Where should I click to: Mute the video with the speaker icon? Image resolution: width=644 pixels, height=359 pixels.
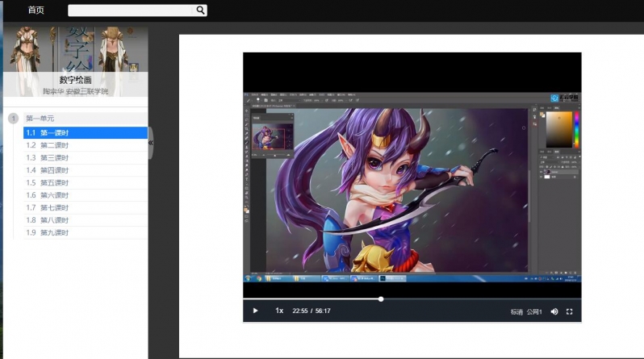(554, 311)
